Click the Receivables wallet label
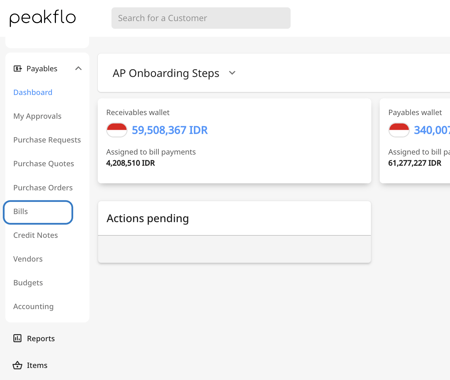 pos(138,113)
